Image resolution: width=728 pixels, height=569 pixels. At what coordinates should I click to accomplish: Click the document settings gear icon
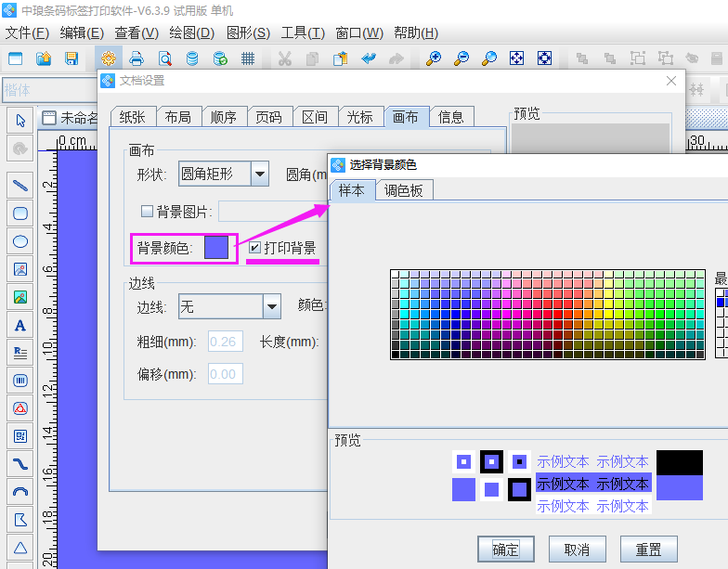coord(109,58)
